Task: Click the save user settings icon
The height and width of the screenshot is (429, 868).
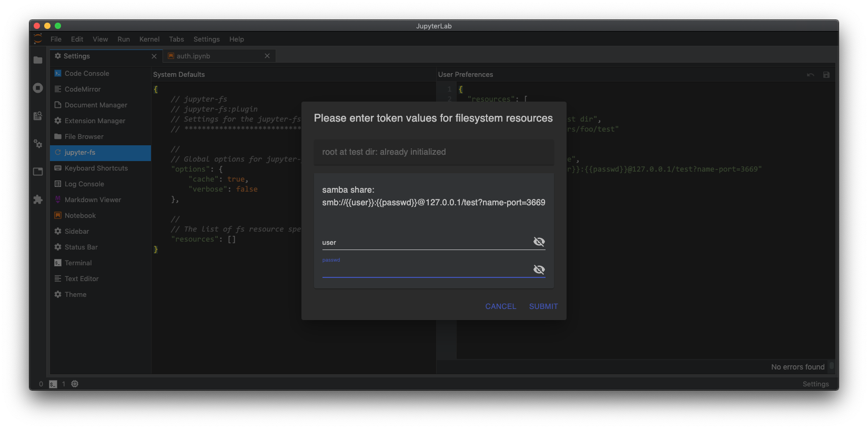Action: pyautogui.click(x=826, y=75)
